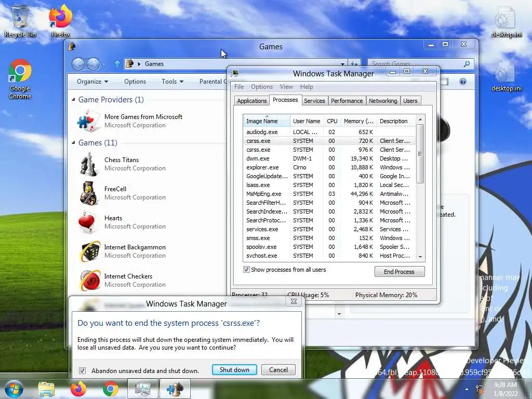Screen dimensions: 532x399
Task: Open the Google Chrome desktop icon
Action: click(20, 79)
